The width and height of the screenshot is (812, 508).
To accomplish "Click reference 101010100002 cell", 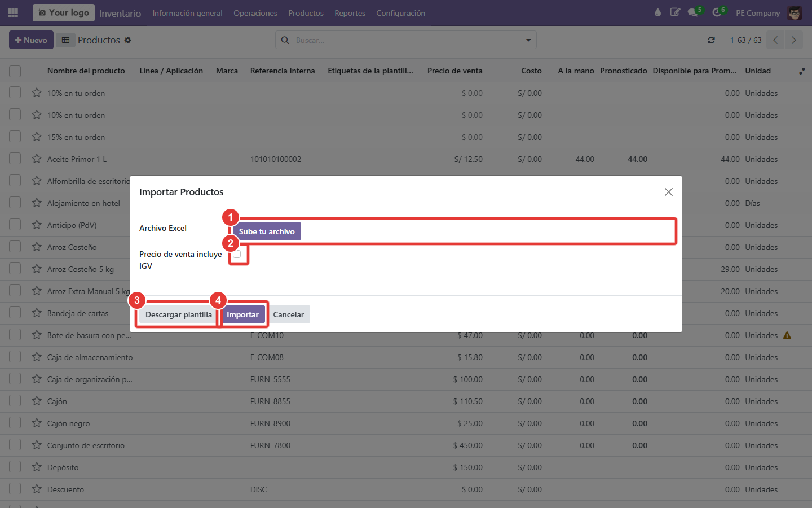I will click(276, 159).
